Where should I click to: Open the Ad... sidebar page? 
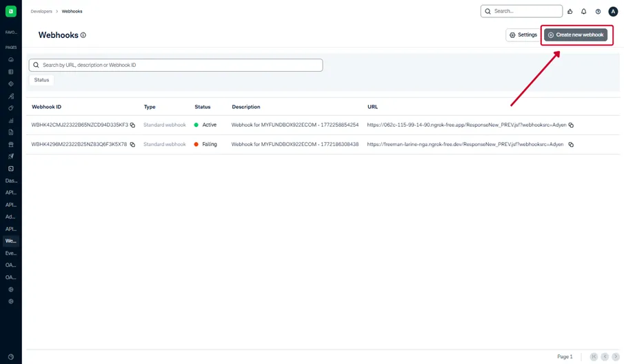pyautogui.click(x=11, y=216)
